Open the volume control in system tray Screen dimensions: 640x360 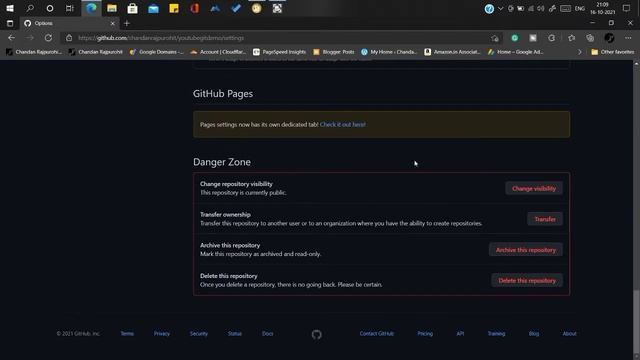(541, 9)
